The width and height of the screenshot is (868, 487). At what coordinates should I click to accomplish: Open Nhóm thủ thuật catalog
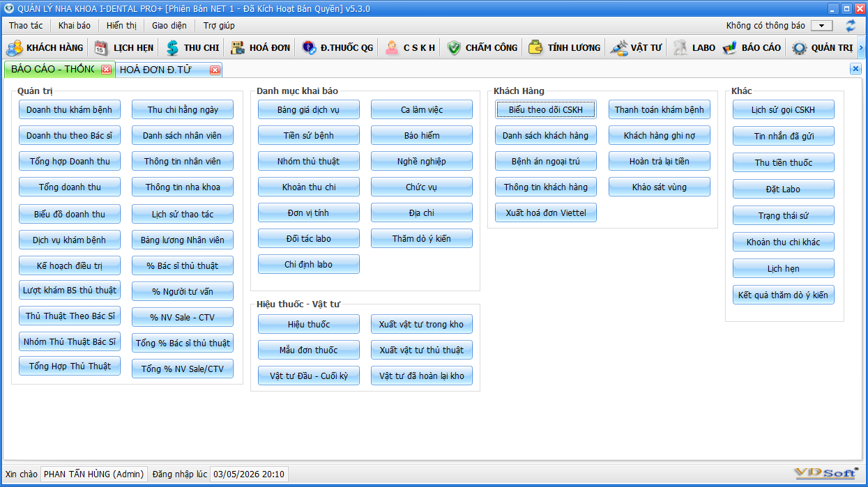(309, 161)
